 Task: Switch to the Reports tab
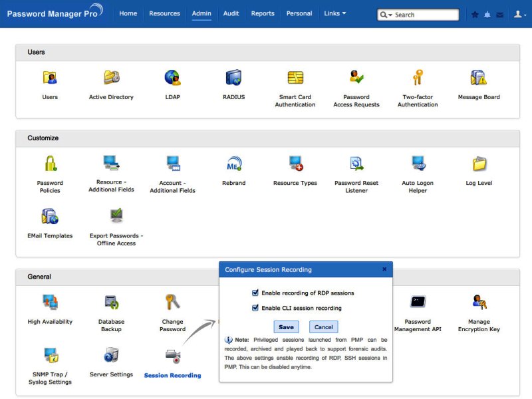point(263,13)
